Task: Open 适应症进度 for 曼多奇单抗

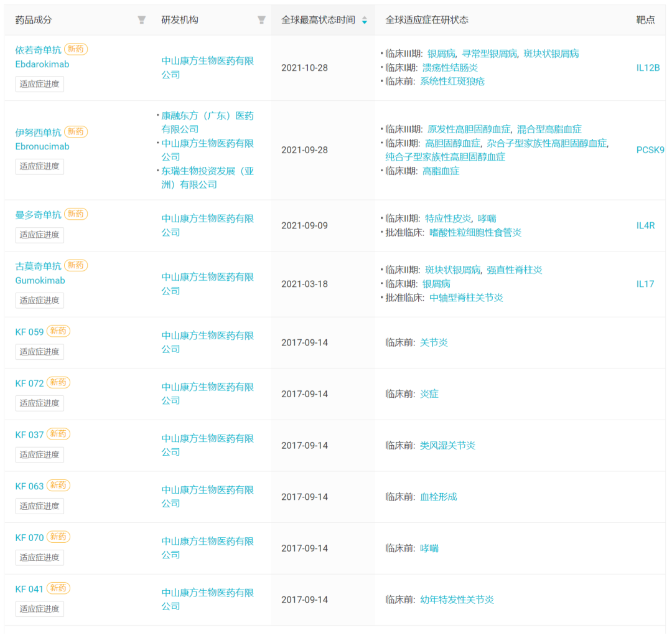Action: [39, 235]
